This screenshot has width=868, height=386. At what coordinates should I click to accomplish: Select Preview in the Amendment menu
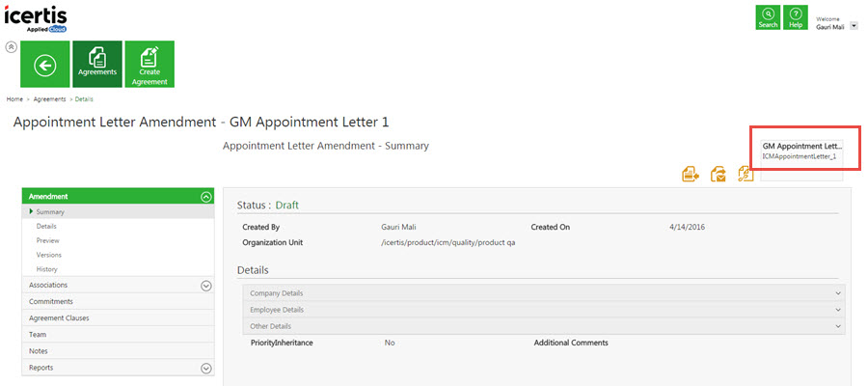[47, 241]
